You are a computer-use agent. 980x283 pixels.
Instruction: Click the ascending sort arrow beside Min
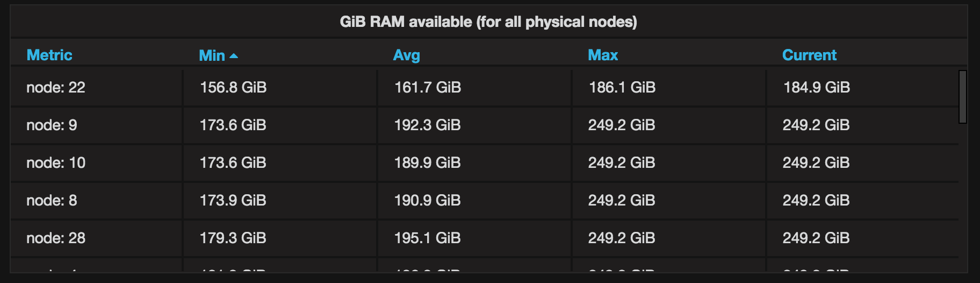click(x=234, y=56)
